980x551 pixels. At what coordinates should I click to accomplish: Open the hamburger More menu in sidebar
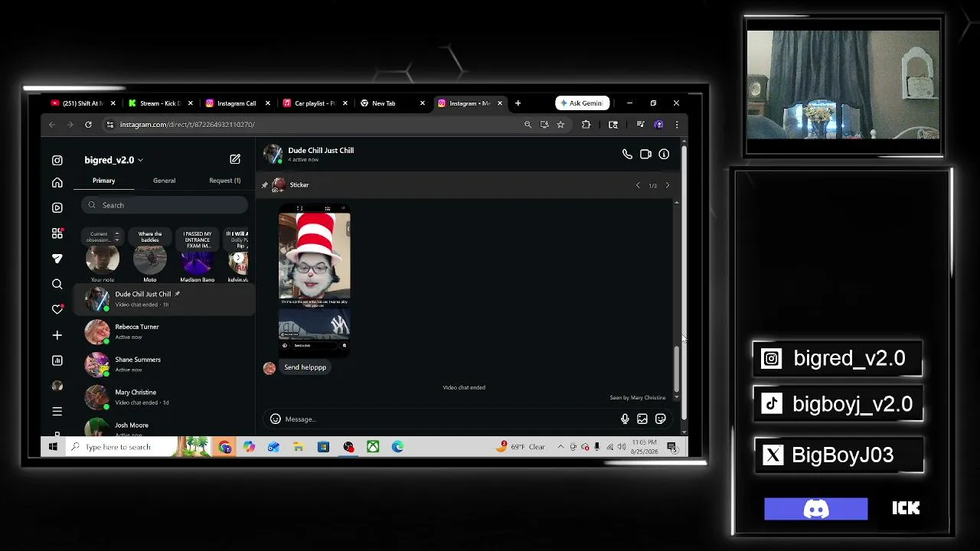[x=57, y=412]
